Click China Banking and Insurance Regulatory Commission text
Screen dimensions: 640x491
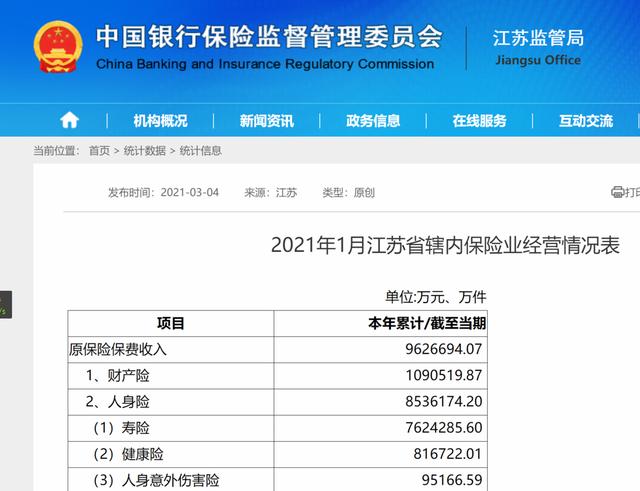coord(265,64)
